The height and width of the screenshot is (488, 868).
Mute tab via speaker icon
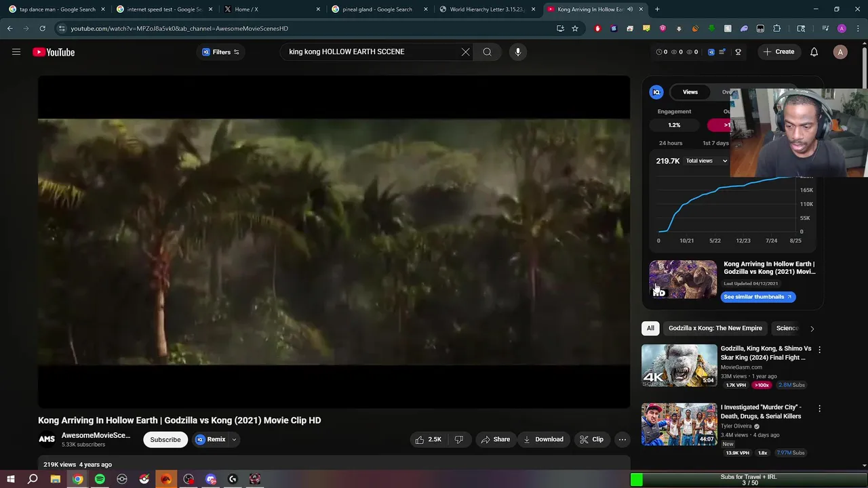click(x=630, y=9)
